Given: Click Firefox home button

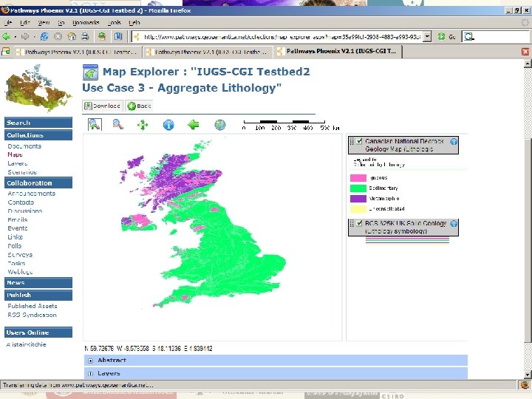Looking at the screenshot, I should [x=72, y=36].
